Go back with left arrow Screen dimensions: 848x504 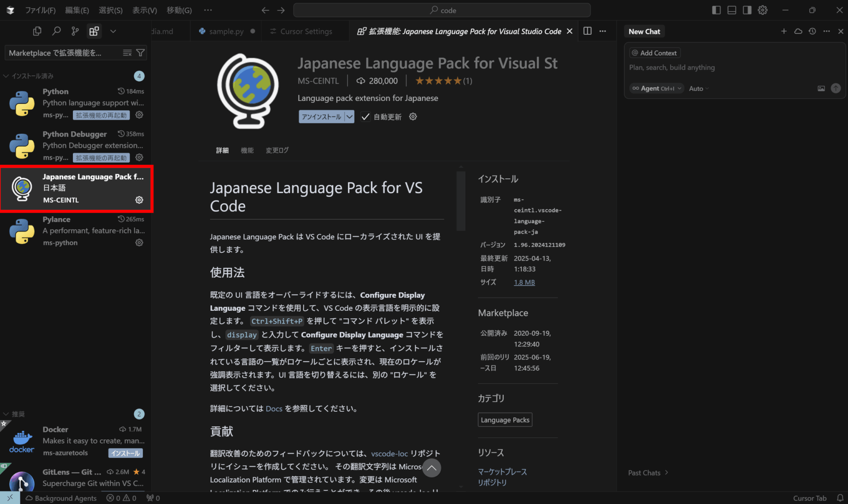click(265, 10)
